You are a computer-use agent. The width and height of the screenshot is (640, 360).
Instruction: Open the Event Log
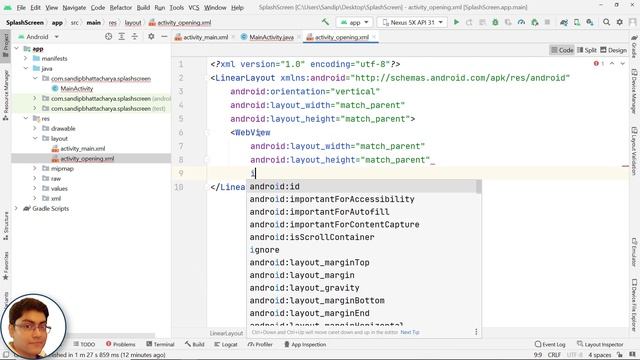click(550, 344)
